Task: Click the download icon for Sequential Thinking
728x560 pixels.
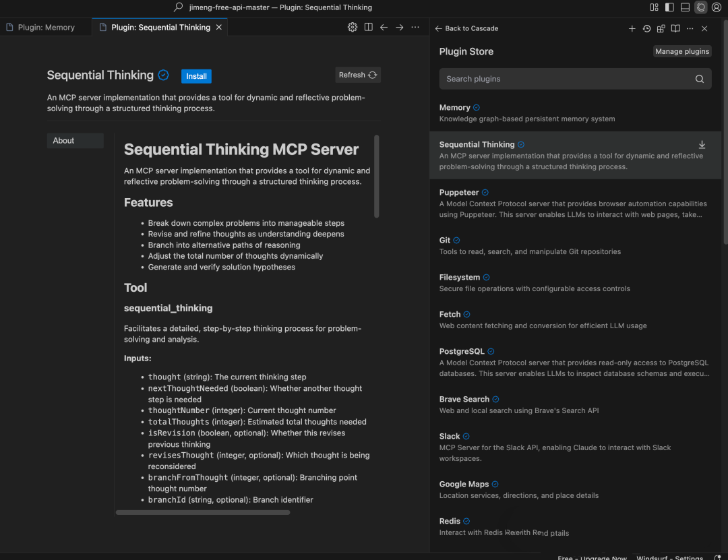Action: (702, 145)
